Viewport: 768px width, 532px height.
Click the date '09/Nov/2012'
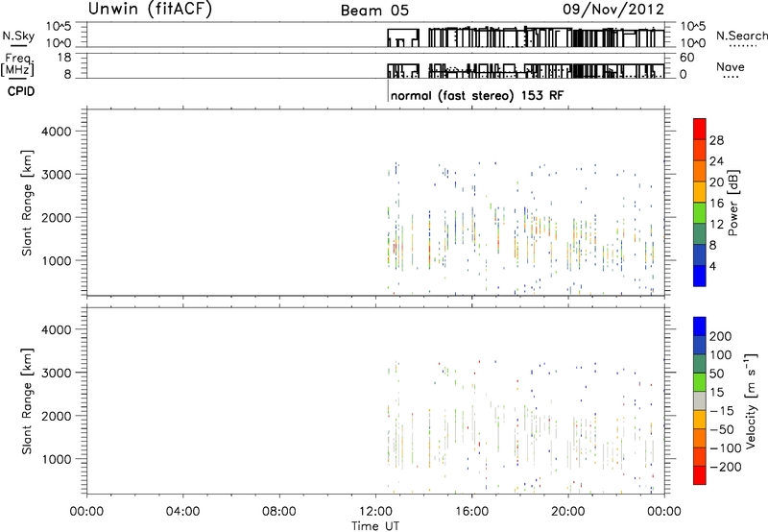coord(613,10)
